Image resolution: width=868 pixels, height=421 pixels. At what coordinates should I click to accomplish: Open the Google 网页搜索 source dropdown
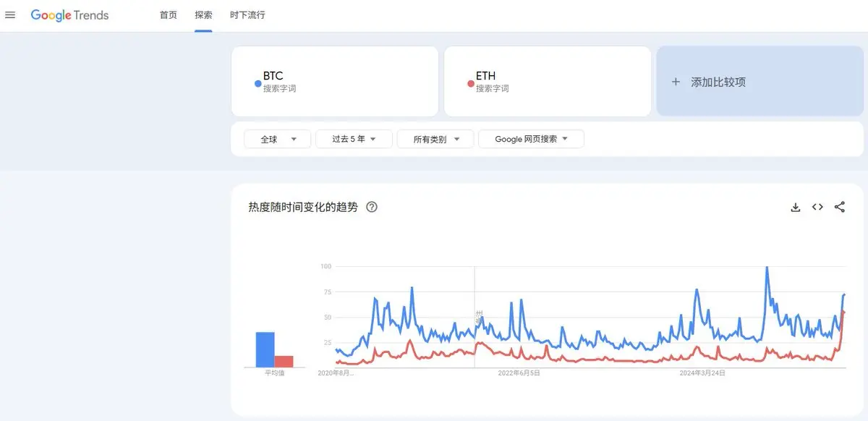(x=532, y=139)
